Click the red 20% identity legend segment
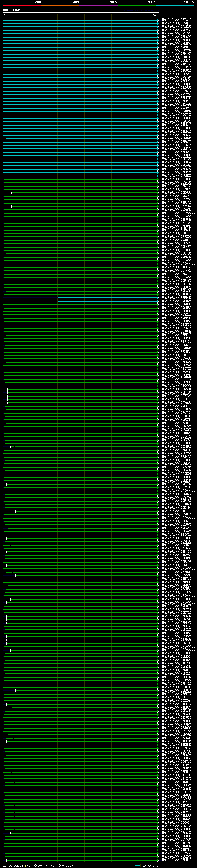 point(22,6)
